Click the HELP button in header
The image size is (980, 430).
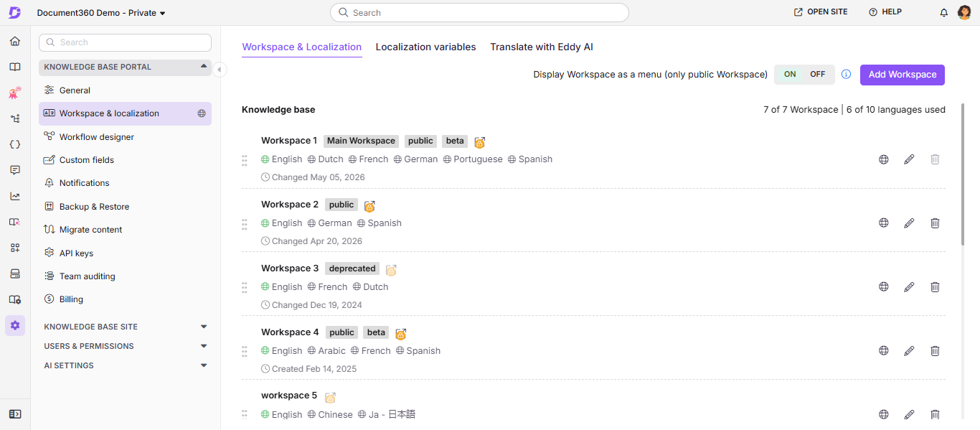click(885, 12)
